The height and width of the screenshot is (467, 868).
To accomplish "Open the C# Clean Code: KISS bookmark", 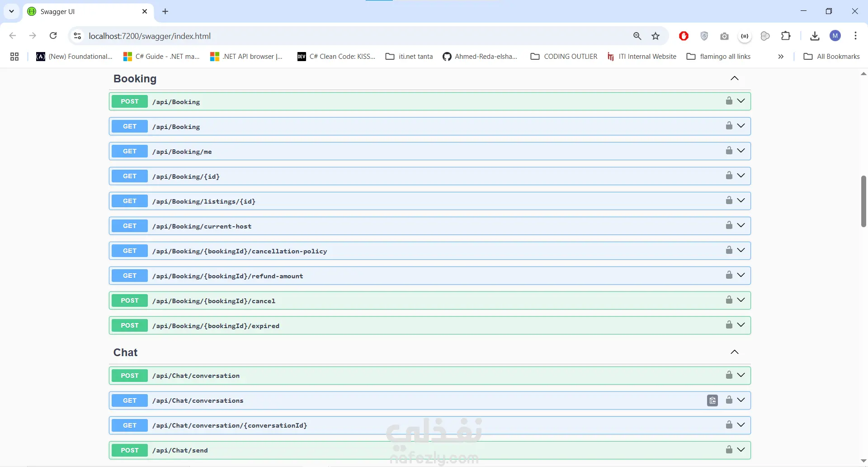I will (336, 57).
